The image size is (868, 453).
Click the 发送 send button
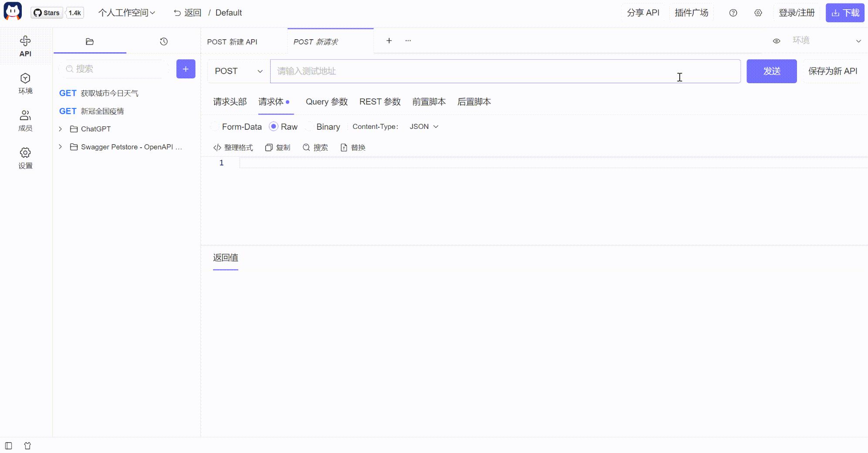tap(771, 71)
